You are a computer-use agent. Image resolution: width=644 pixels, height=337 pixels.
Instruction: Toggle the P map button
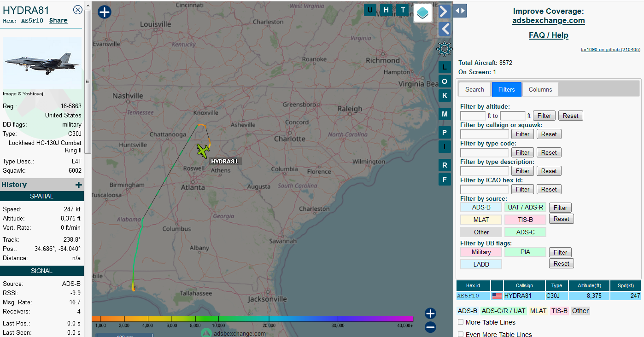(445, 133)
